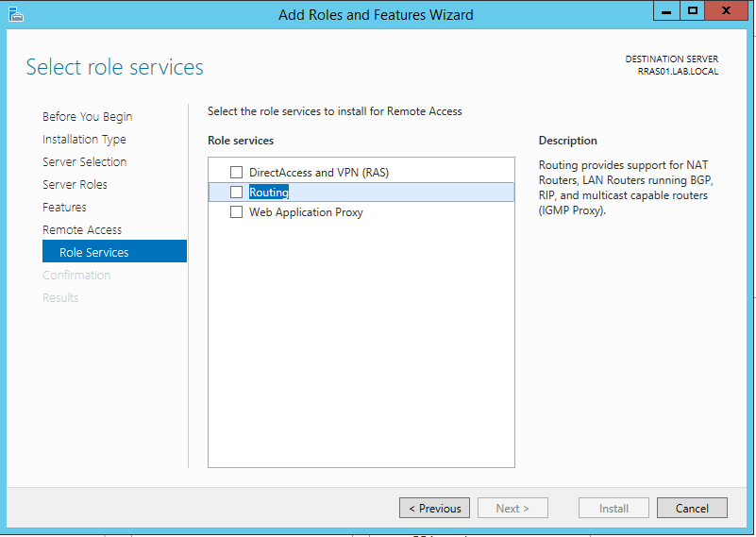Select the Web Application Proxy label text
The height and width of the screenshot is (537, 756).
pyautogui.click(x=306, y=212)
